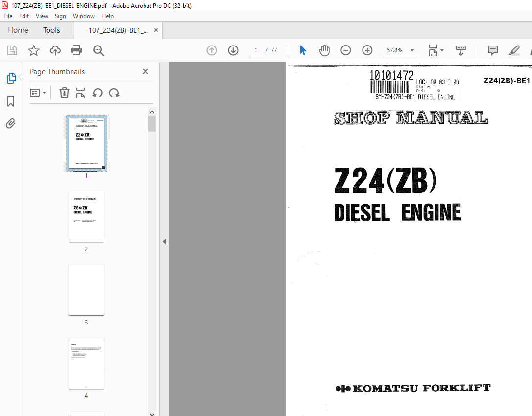
Task: Close the Page Thumbnails panel
Action: 145,71
